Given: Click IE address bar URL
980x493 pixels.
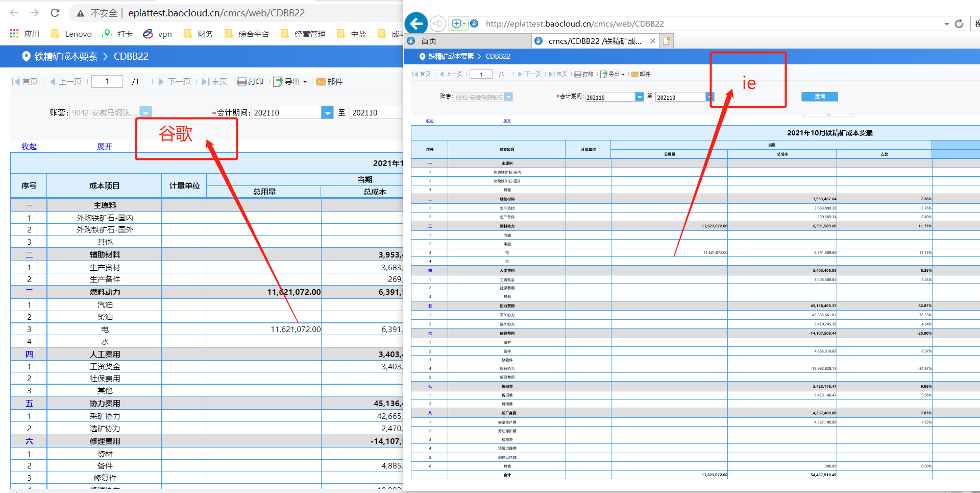Looking at the screenshot, I should click(x=575, y=24).
